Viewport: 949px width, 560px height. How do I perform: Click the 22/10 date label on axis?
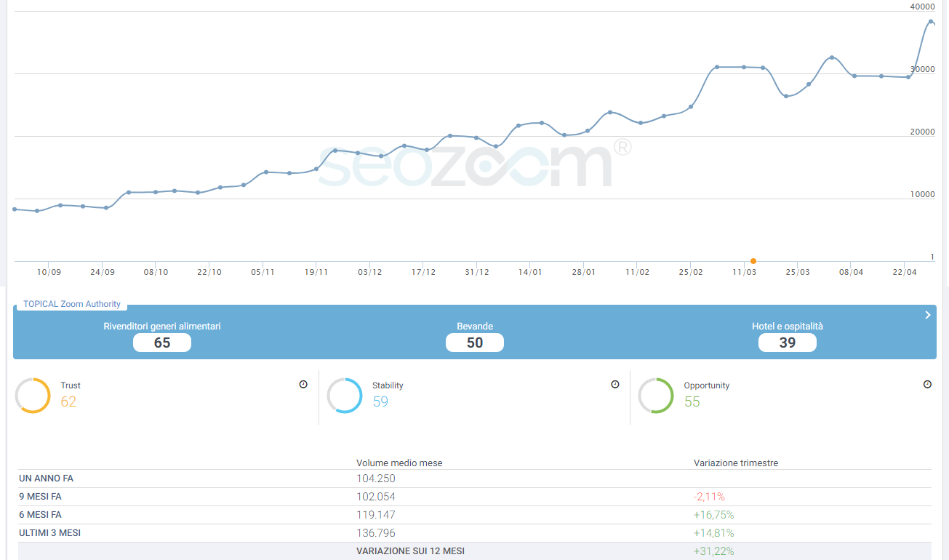pyautogui.click(x=209, y=272)
